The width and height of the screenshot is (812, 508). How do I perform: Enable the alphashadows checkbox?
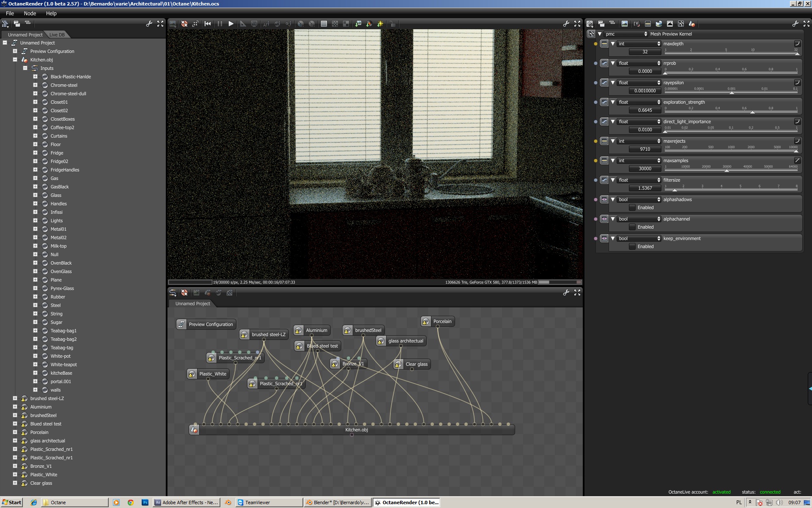[x=632, y=207]
